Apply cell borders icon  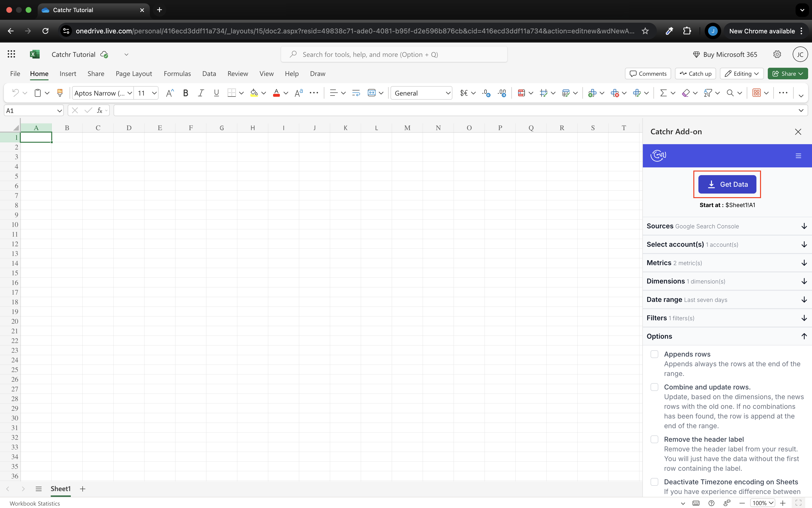(232, 93)
